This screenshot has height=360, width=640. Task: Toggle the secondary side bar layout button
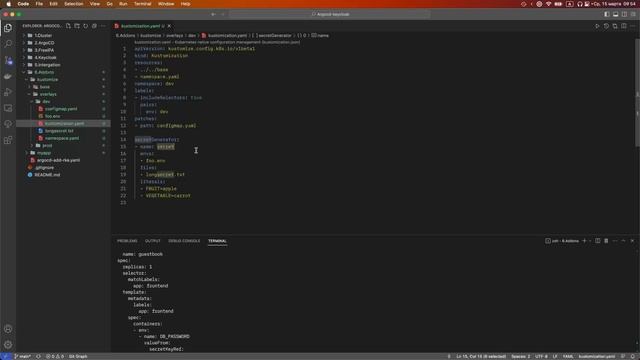624,14
